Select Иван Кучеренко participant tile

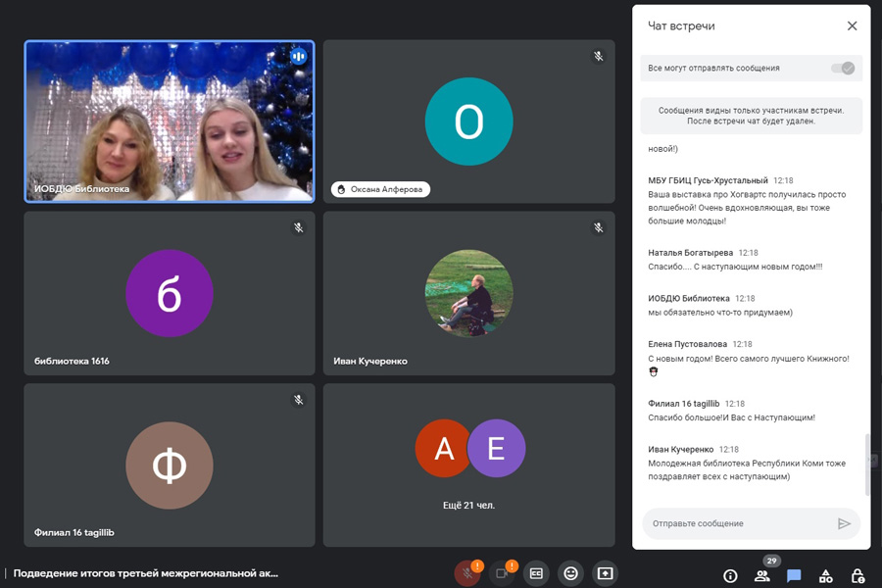pos(469,293)
